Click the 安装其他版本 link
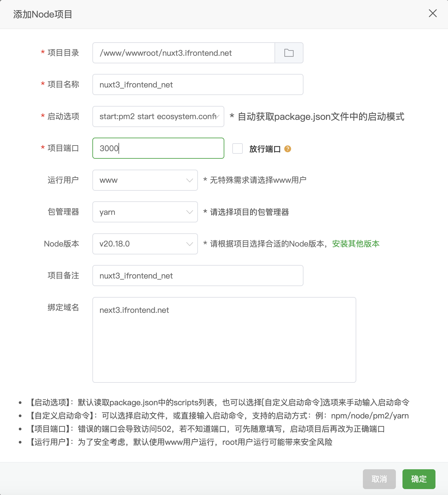The width and height of the screenshot is (448, 495). (x=355, y=244)
